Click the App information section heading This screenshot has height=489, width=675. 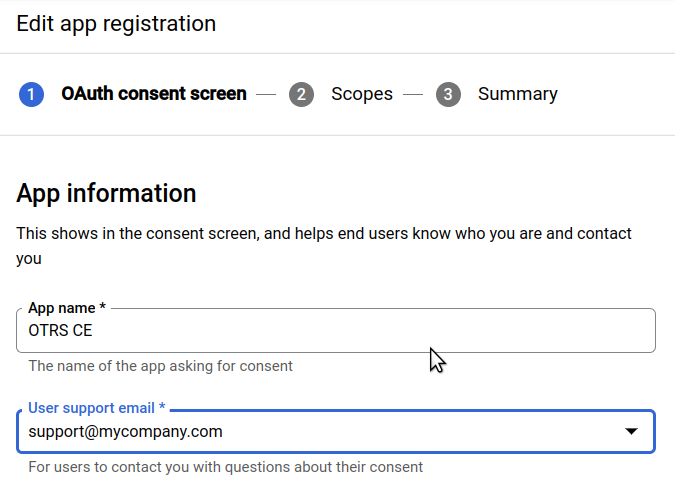[106, 193]
